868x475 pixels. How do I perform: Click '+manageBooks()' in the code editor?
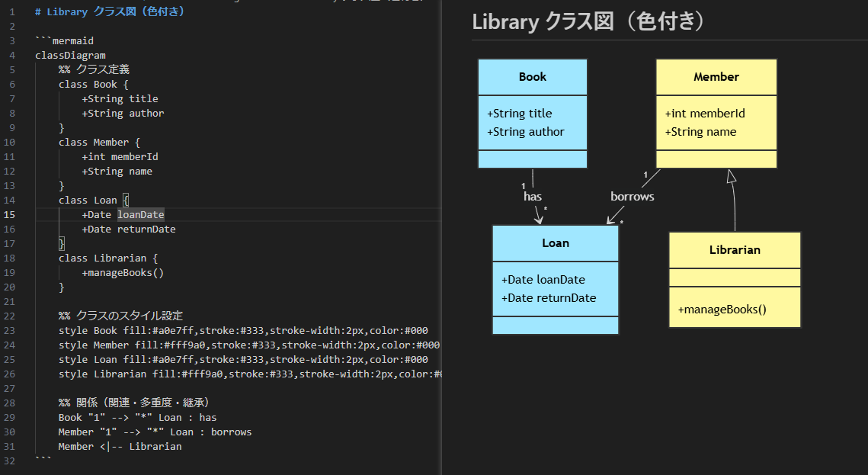click(123, 272)
